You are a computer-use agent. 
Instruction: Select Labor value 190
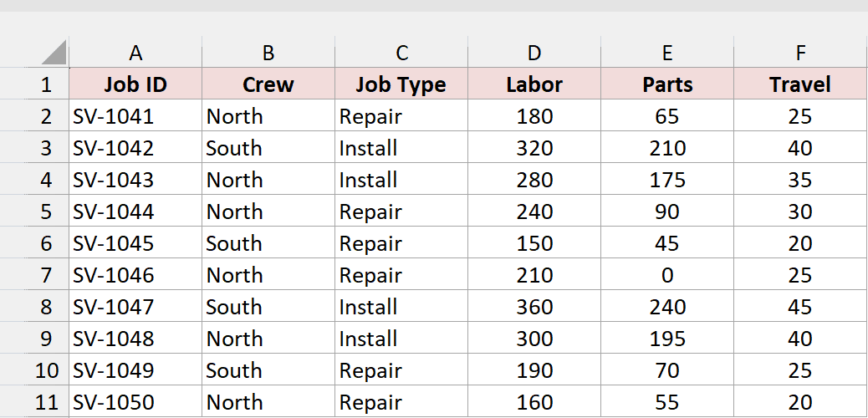point(534,370)
